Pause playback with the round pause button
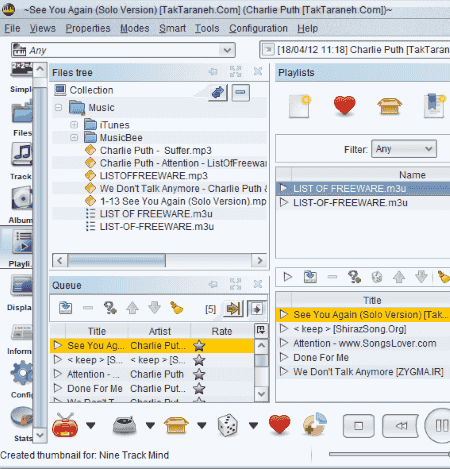The width and height of the screenshot is (450, 469). 438,426
